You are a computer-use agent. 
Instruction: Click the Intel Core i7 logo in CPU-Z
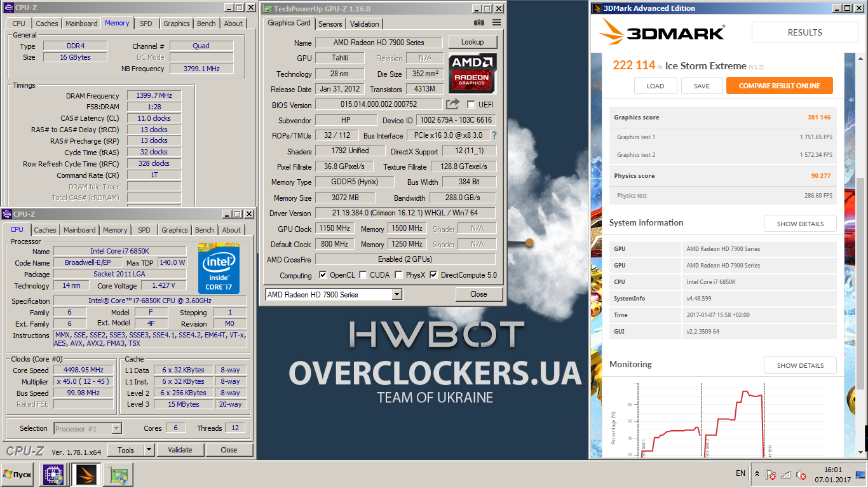pyautogui.click(x=219, y=268)
